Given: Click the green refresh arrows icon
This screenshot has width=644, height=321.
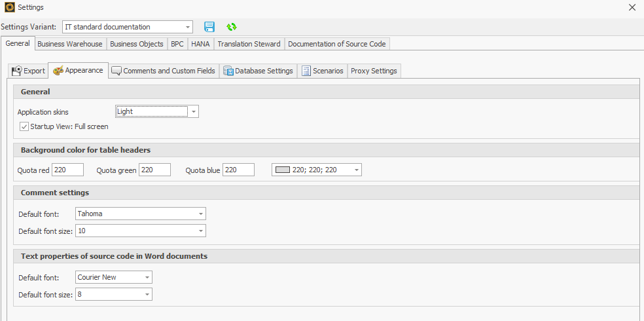Looking at the screenshot, I should tap(231, 27).
